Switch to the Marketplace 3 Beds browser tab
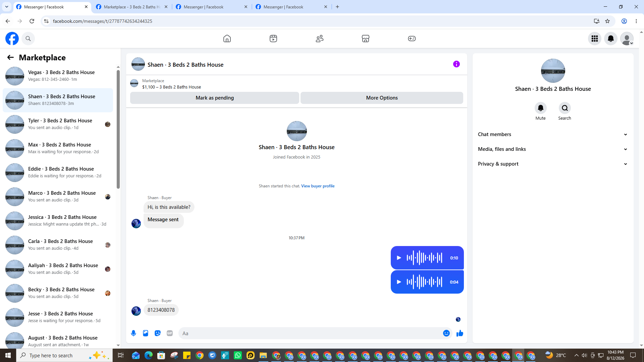The image size is (644, 362). pyautogui.click(x=132, y=7)
